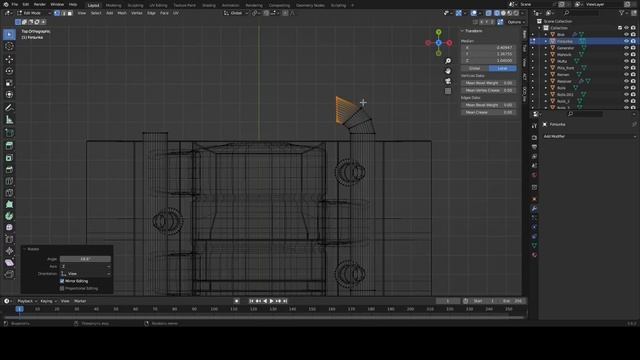Open the Render properties tab icon
The image size is (640, 360).
[x=534, y=138]
